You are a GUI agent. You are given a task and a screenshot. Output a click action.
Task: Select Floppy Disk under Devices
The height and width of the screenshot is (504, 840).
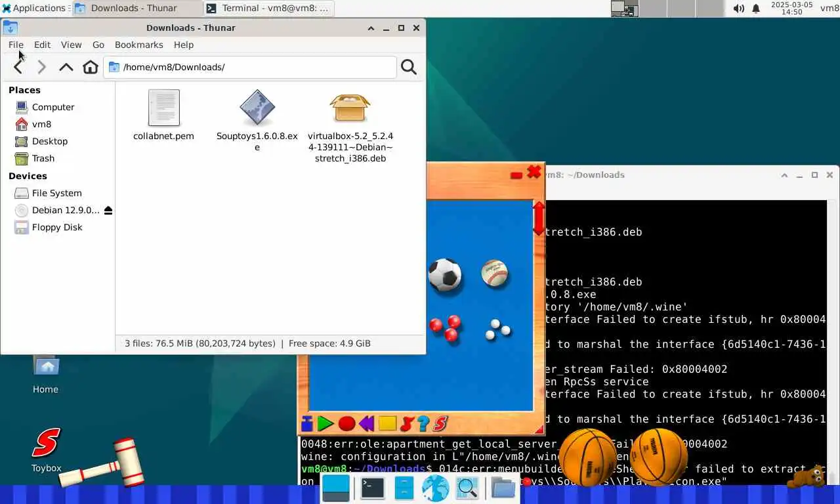58,227
